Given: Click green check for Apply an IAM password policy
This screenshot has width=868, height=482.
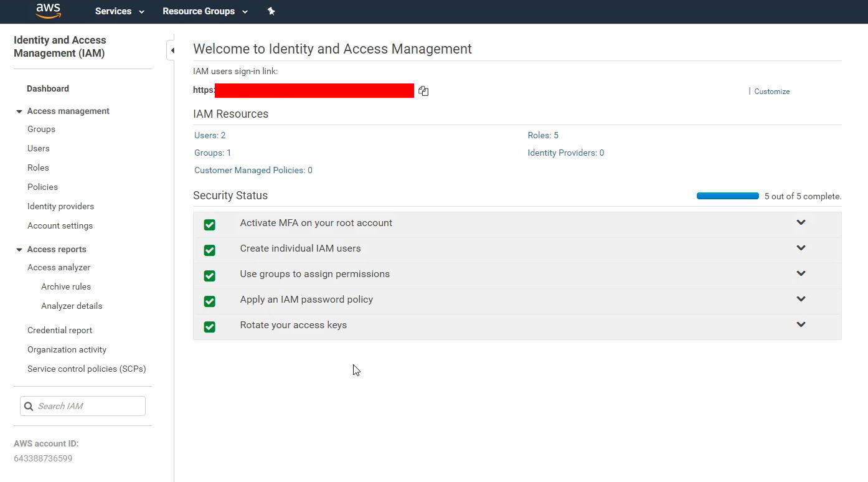Looking at the screenshot, I should click(210, 301).
